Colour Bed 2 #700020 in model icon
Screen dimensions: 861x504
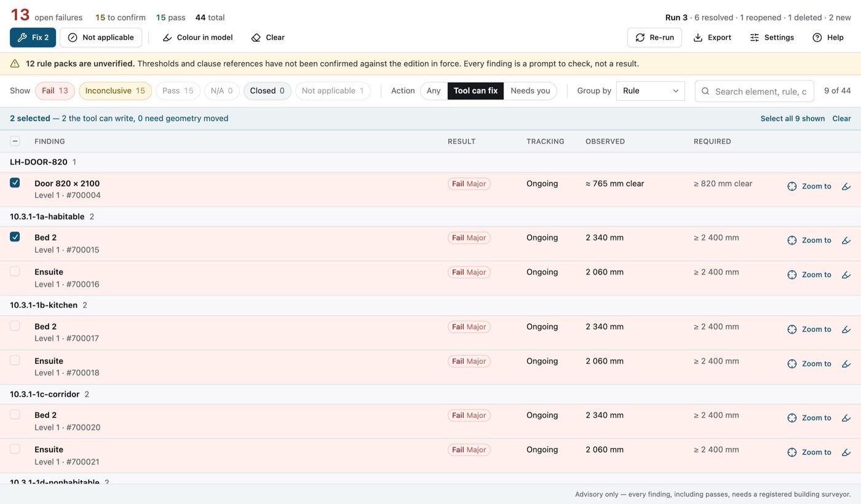pyautogui.click(x=846, y=418)
